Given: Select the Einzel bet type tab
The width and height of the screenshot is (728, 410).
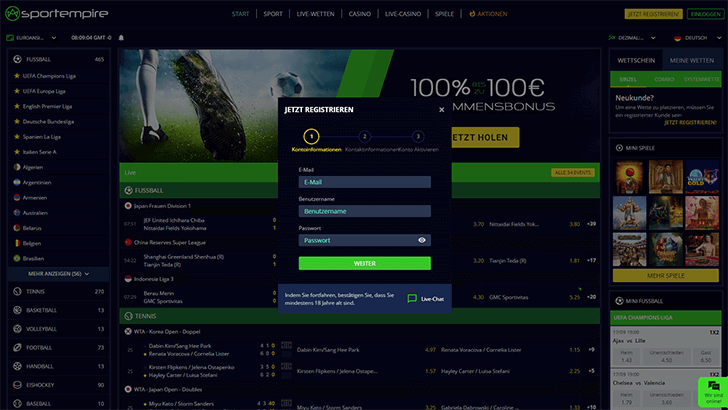Looking at the screenshot, I should pyautogui.click(x=628, y=79).
